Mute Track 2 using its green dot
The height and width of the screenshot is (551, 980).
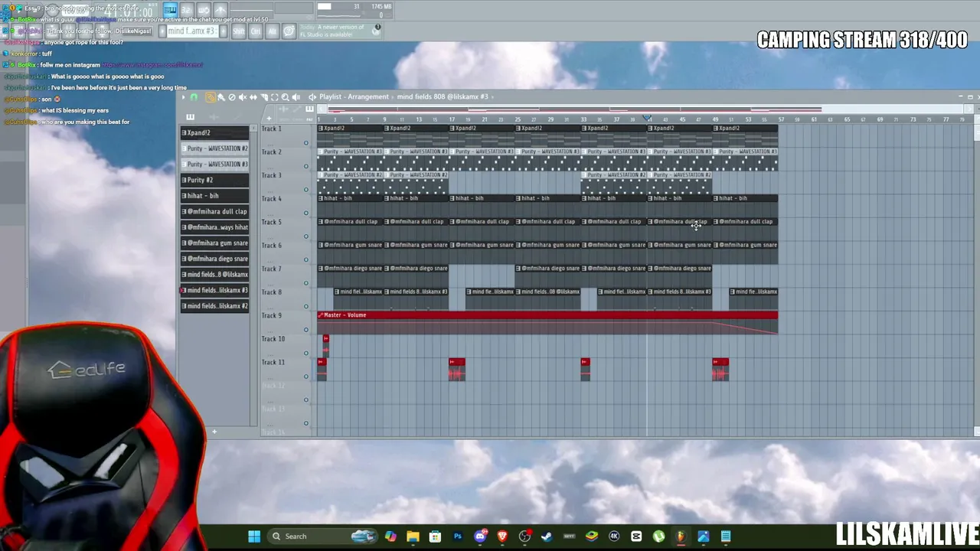(306, 166)
